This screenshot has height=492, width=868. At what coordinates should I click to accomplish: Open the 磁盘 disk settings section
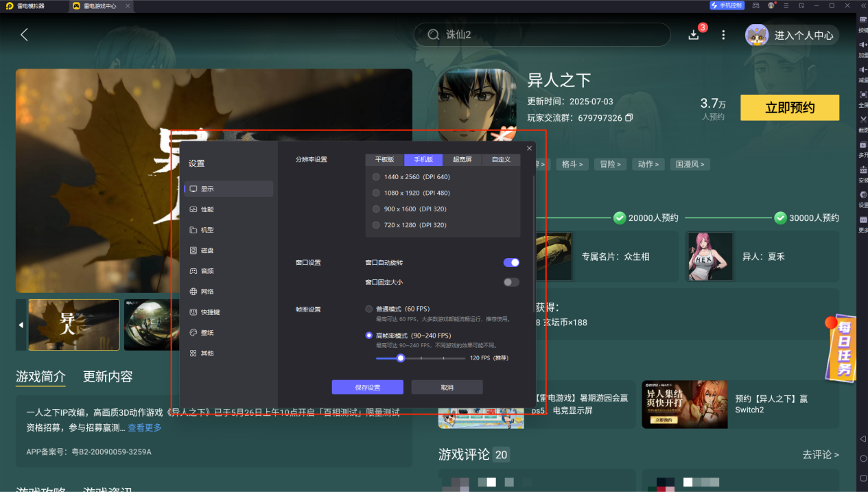[x=228, y=250]
